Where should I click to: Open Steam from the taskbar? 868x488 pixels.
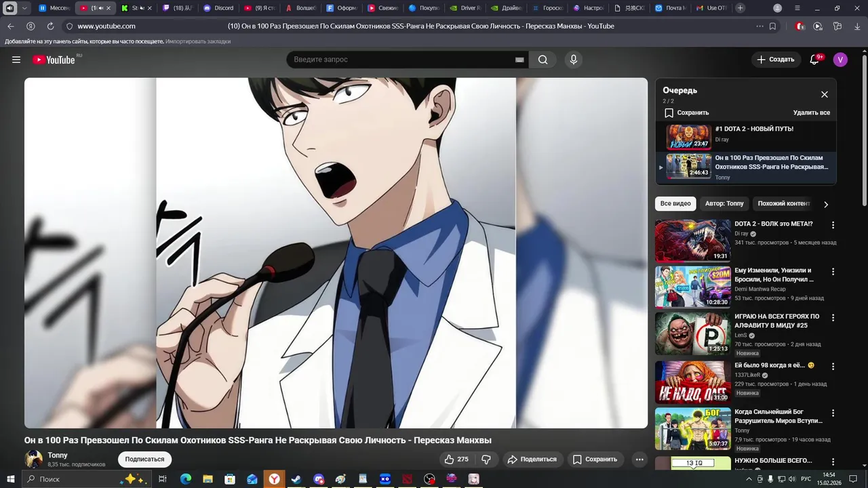tap(296, 479)
